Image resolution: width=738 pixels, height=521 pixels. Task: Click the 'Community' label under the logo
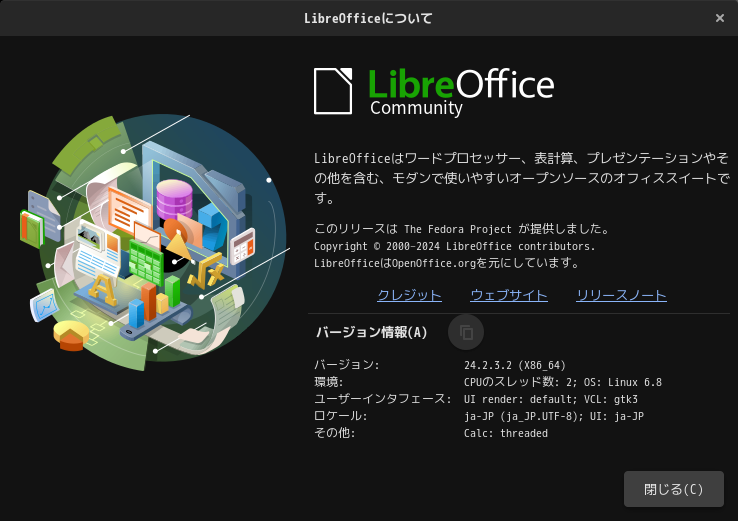point(416,108)
